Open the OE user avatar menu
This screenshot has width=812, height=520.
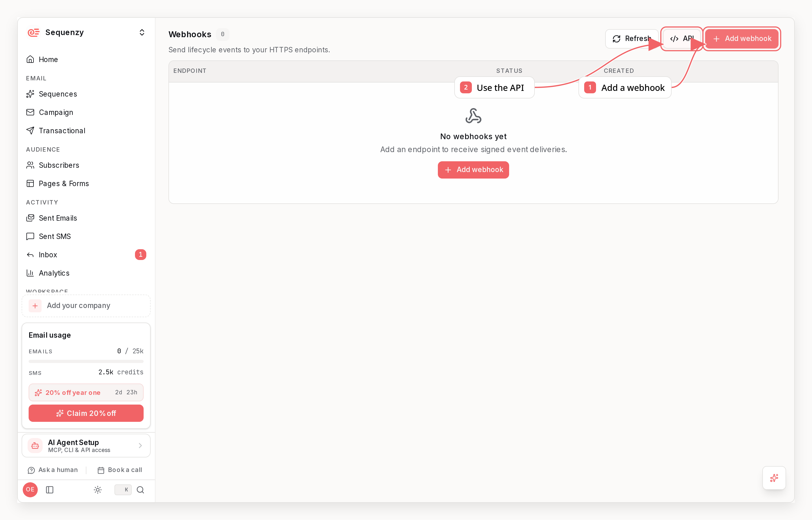click(x=31, y=490)
